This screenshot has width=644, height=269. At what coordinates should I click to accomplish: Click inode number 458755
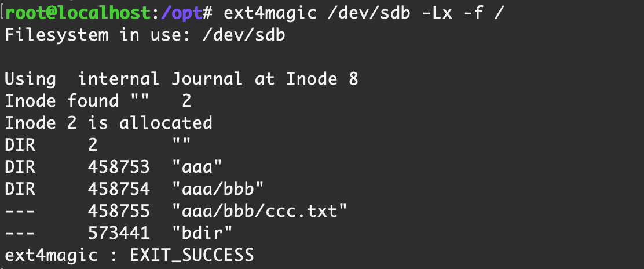coord(119,211)
